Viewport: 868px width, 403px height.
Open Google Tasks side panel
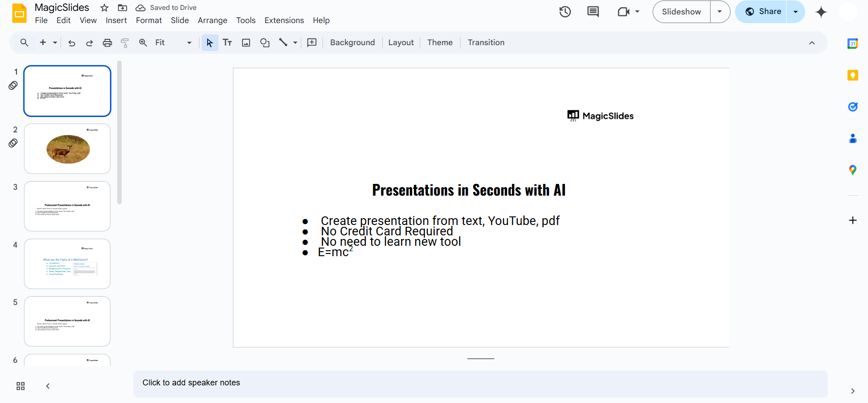point(853,107)
